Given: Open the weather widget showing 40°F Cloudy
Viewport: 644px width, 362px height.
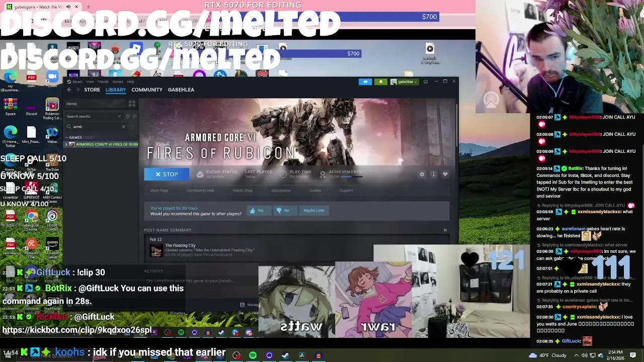Looking at the screenshot, I should (548, 355).
